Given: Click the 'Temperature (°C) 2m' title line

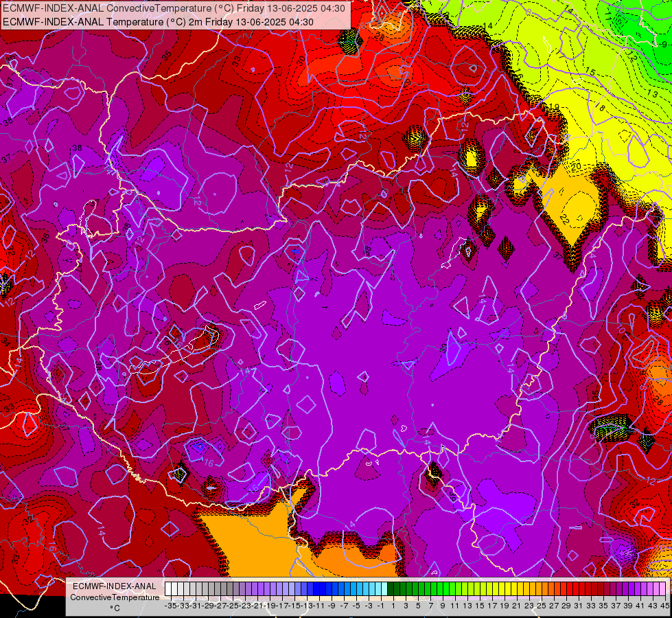Looking at the screenshot, I should [158, 22].
